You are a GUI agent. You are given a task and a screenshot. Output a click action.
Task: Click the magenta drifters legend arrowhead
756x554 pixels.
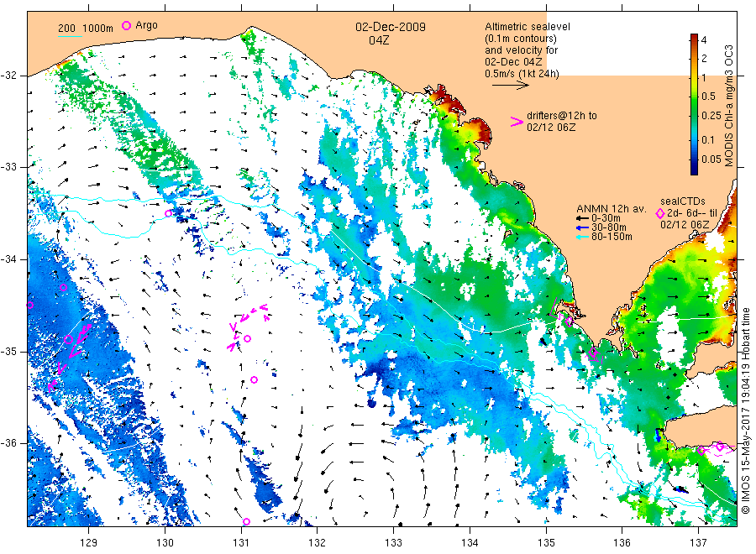(x=517, y=122)
